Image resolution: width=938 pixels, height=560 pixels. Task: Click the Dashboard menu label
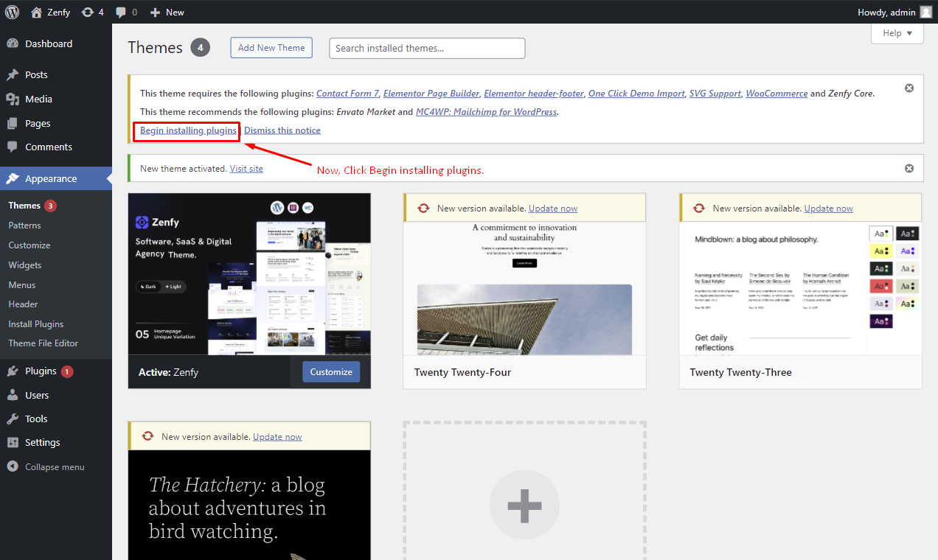49,43
